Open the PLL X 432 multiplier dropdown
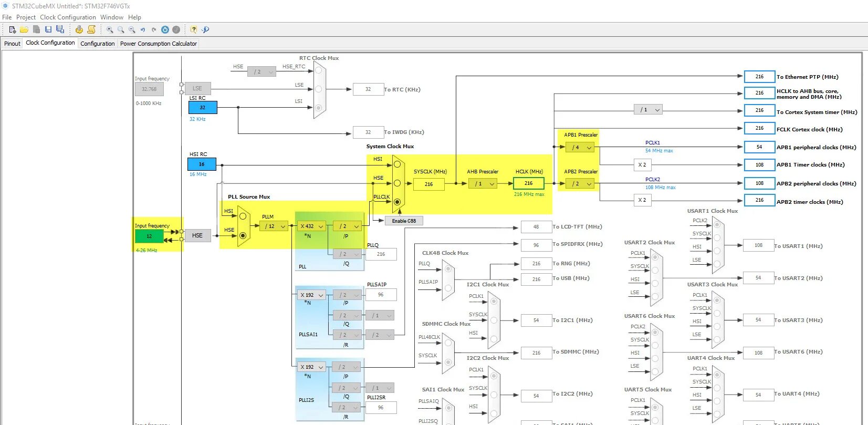Image resolution: width=868 pixels, height=425 pixels. (x=311, y=226)
